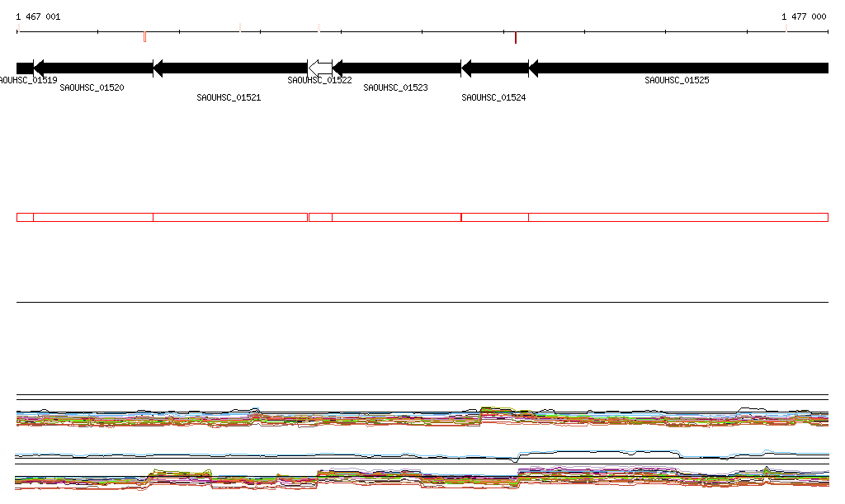Click the start coordinate 1 467 001
Screen dimensions: 845x504
pyautogui.click(x=38, y=16)
